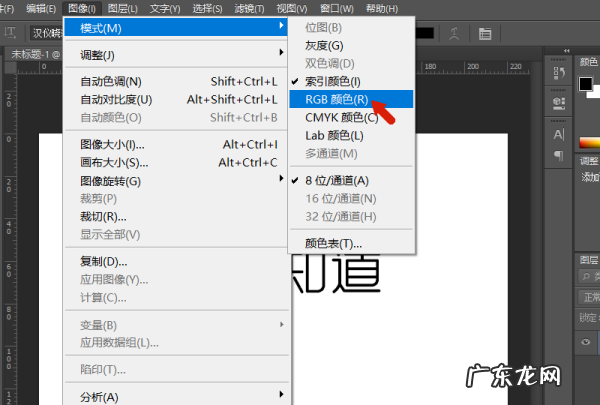Click 陷印(T)... menu item
Viewport: 600px width, 405px height.
(x=176, y=369)
